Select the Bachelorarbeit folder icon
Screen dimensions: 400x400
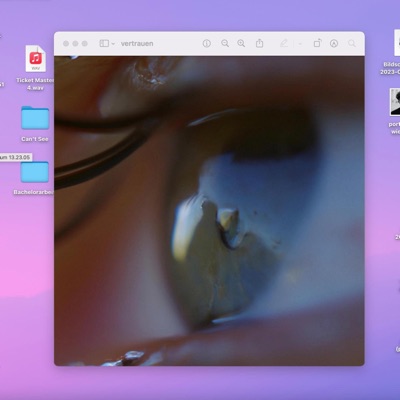[x=35, y=172]
